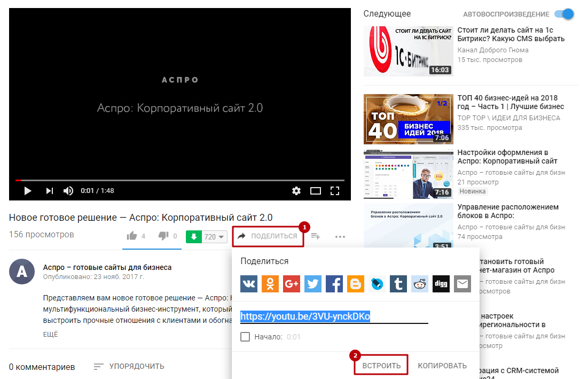
Task: Share via LiveJournal pencil icon
Action: click(x=377, y=284)
